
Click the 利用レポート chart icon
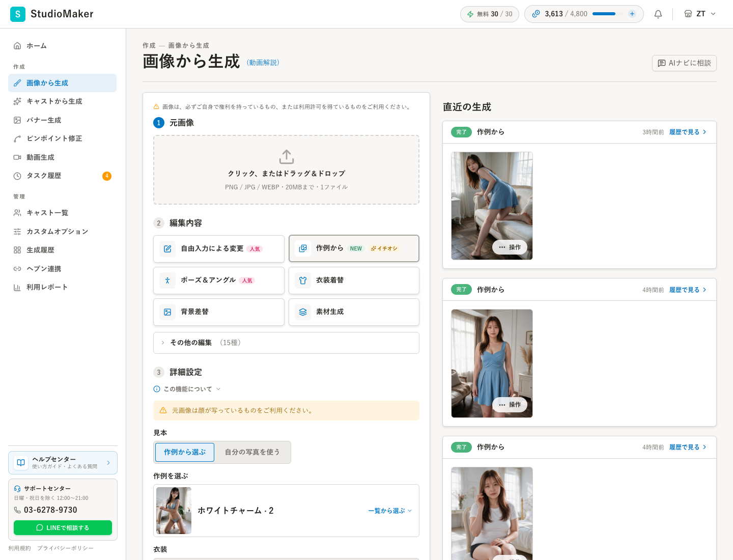[17, 287]
